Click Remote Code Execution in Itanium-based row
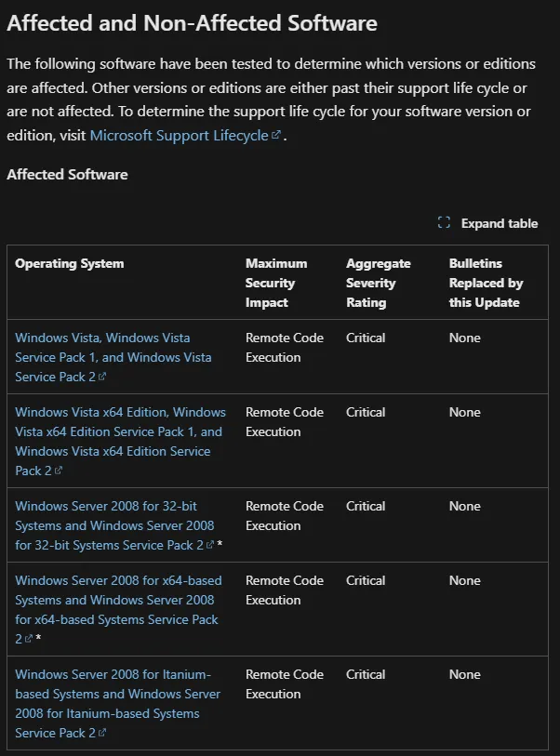The width and height of the screenshot is (560, 756). [284, 684]
